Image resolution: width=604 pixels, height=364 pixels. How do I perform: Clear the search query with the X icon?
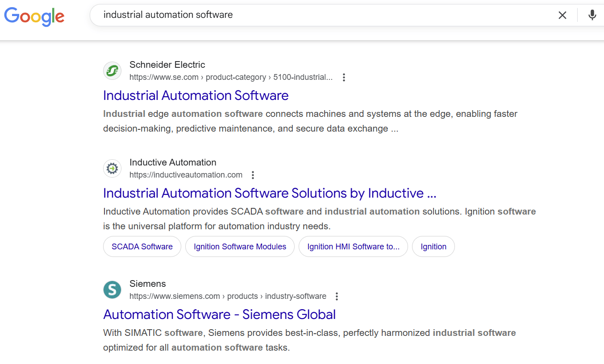pos(562,15)
